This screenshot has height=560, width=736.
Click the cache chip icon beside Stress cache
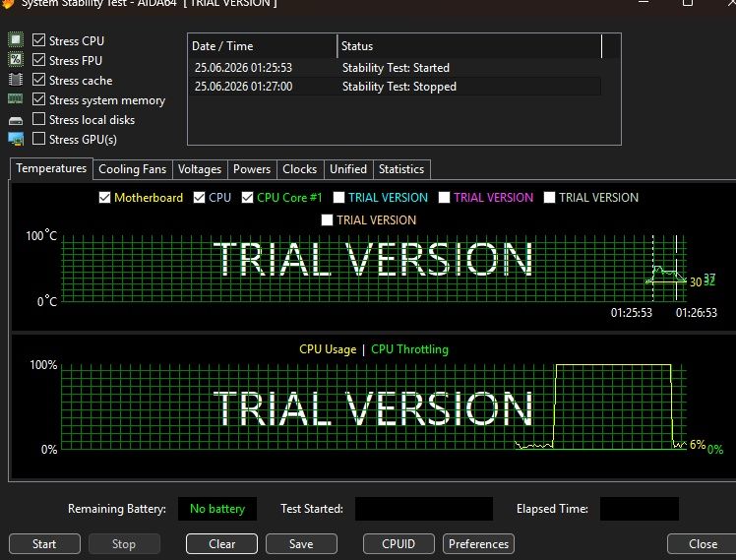click(x=16, y=80)
